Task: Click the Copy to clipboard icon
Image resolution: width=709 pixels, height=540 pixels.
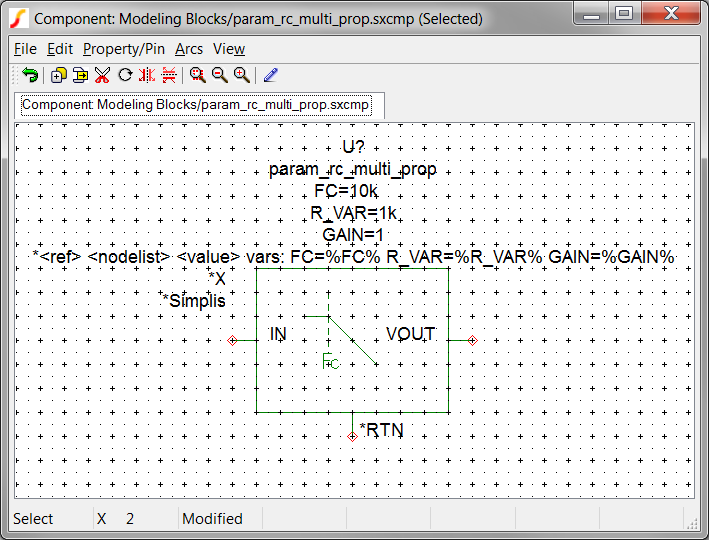Action: [79, 75]
